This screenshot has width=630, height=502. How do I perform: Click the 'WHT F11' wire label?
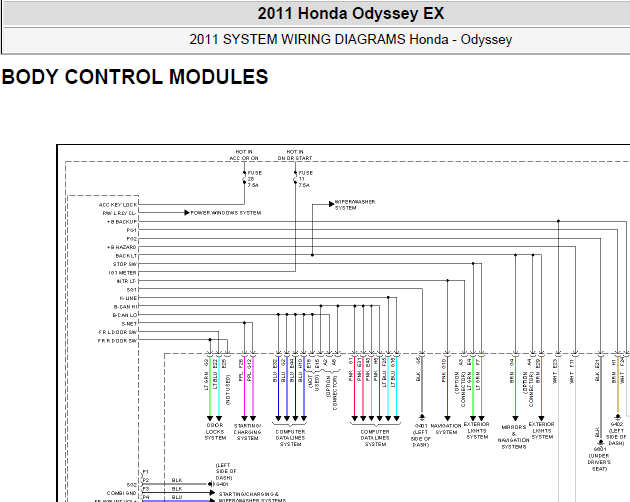point(571,371)
